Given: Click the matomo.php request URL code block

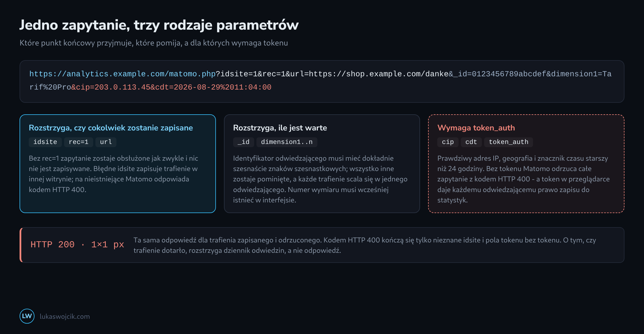Looking at the screenshot, I should coord(322,81).
